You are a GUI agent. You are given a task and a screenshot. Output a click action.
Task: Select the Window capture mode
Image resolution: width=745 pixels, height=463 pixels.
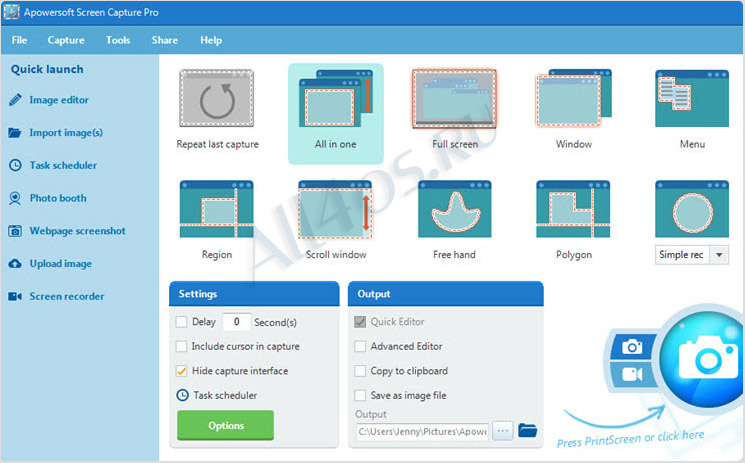coord(573,98)
